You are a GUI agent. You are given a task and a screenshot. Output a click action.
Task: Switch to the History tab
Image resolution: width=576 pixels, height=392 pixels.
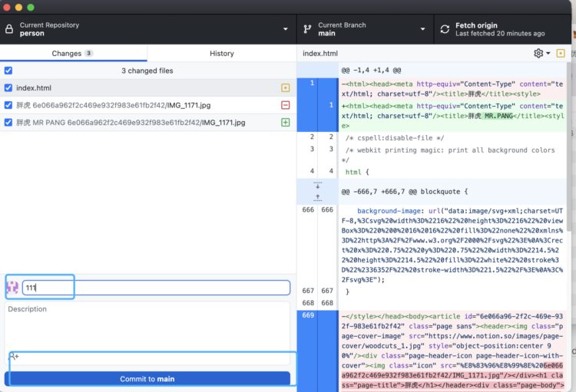(221, 54)
